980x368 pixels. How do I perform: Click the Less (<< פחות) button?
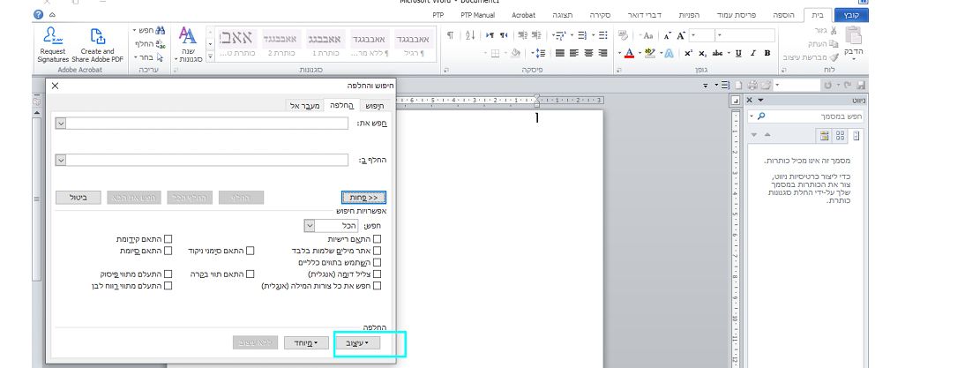pos(363,198)
